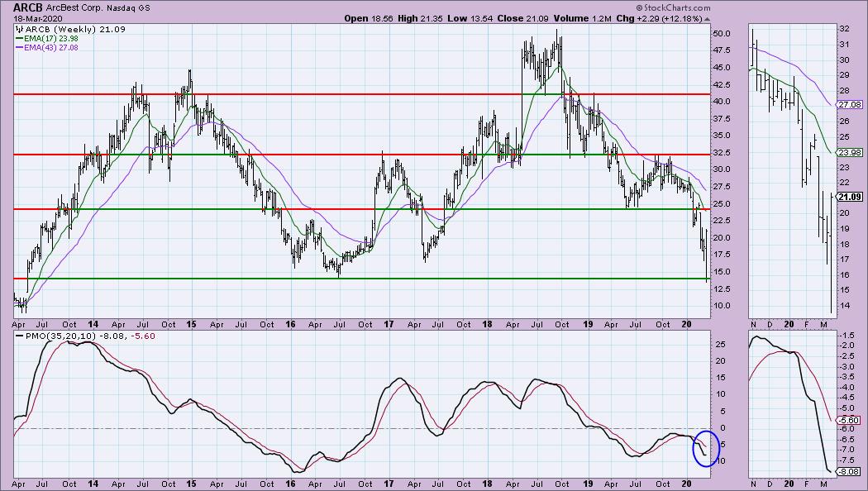
Task: Select the 18-Mar-2020 chart date
Action: pos(38,18)
